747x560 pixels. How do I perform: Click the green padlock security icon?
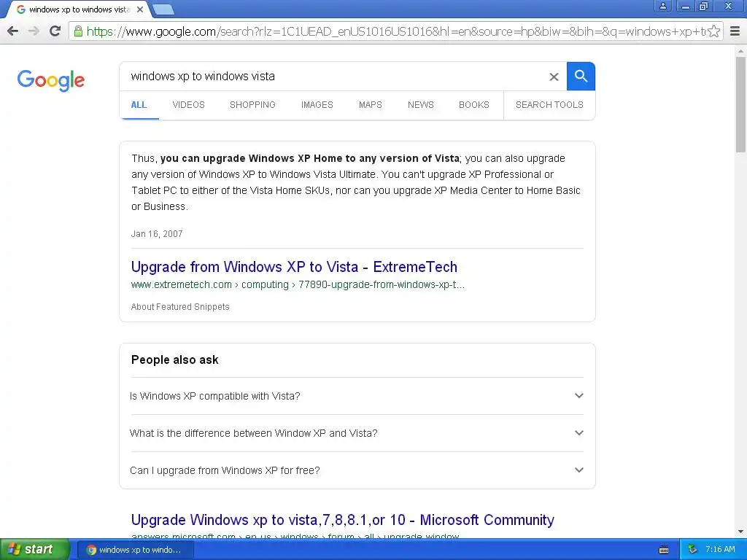coord(78,31)
